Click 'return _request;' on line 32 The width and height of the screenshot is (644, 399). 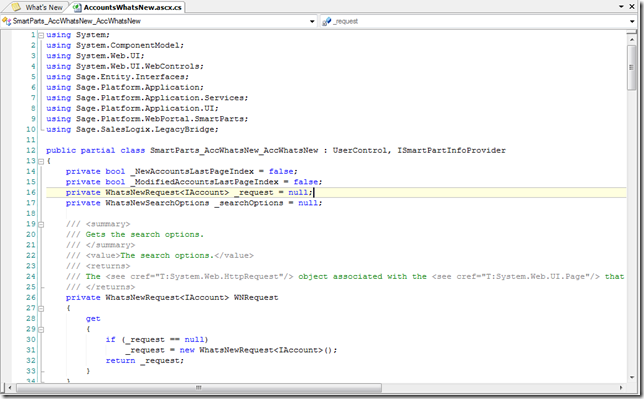click(x=145, y=361)
